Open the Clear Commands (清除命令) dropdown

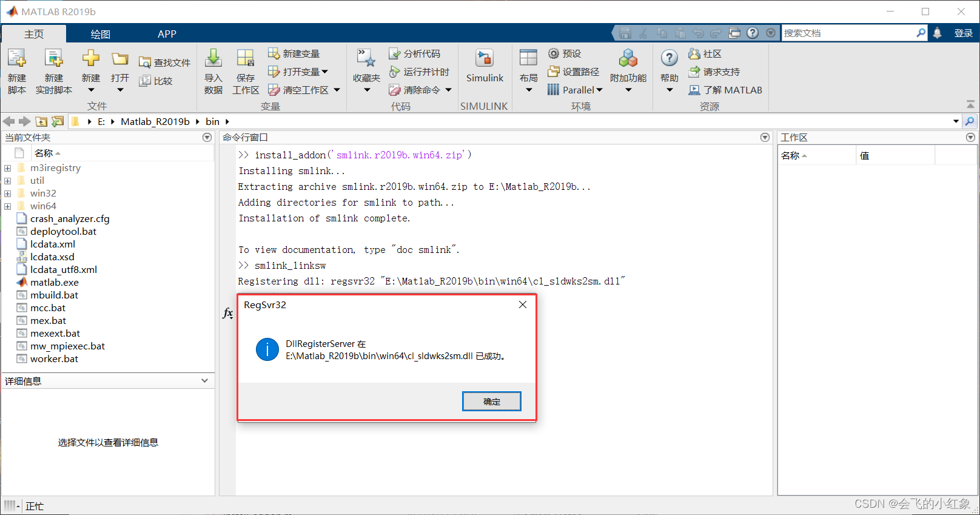tap(448, 90)
